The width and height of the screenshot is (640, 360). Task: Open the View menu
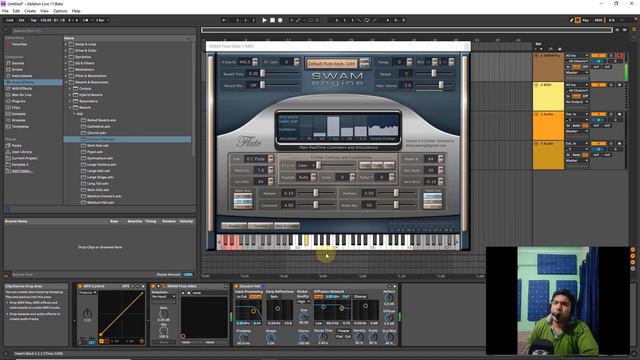(x=44, y=11)
